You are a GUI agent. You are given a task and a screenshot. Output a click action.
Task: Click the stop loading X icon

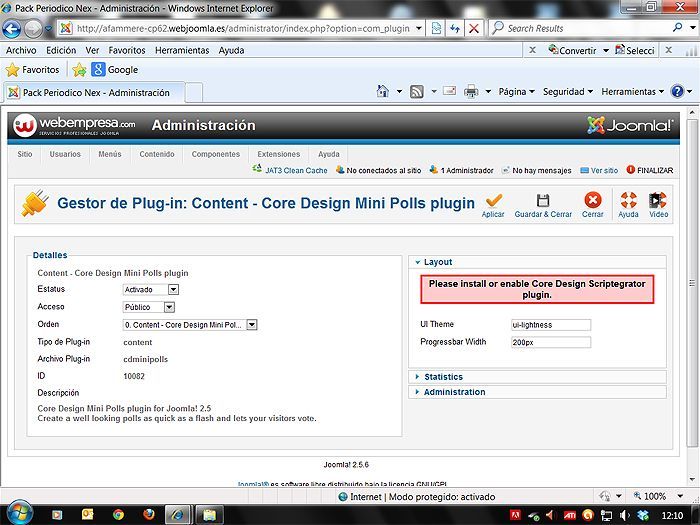click(x=474, y=29)
